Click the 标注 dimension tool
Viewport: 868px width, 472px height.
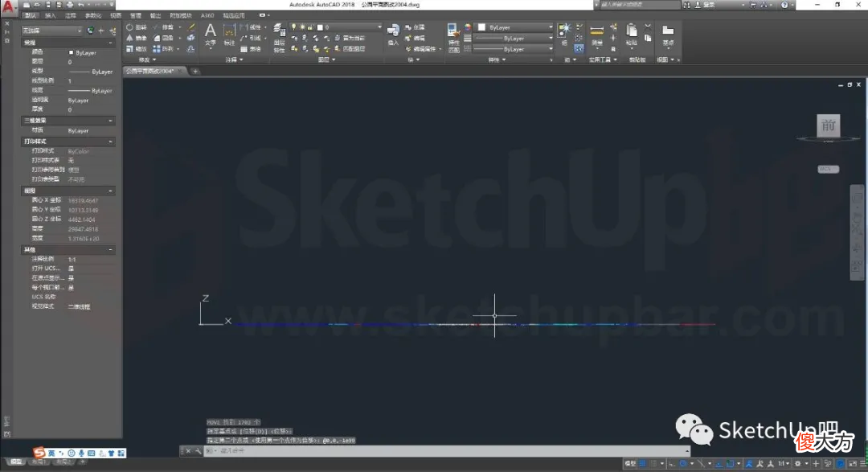(x=228, y=35)
